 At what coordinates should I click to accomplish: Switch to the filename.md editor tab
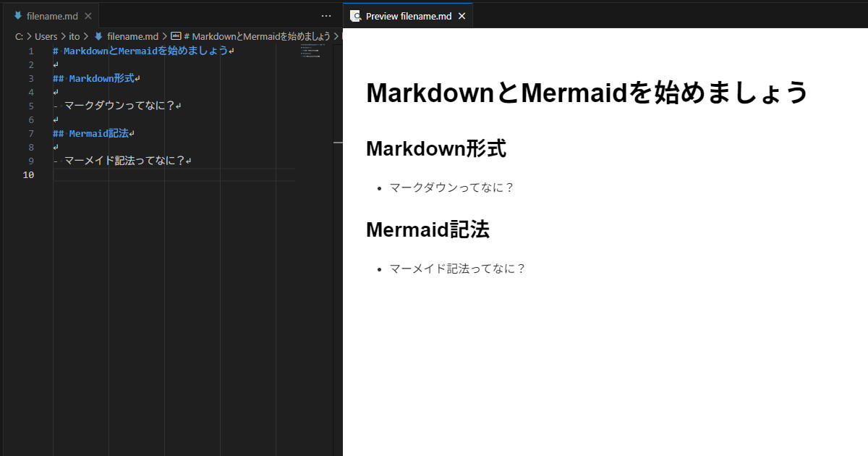point(49,16)
